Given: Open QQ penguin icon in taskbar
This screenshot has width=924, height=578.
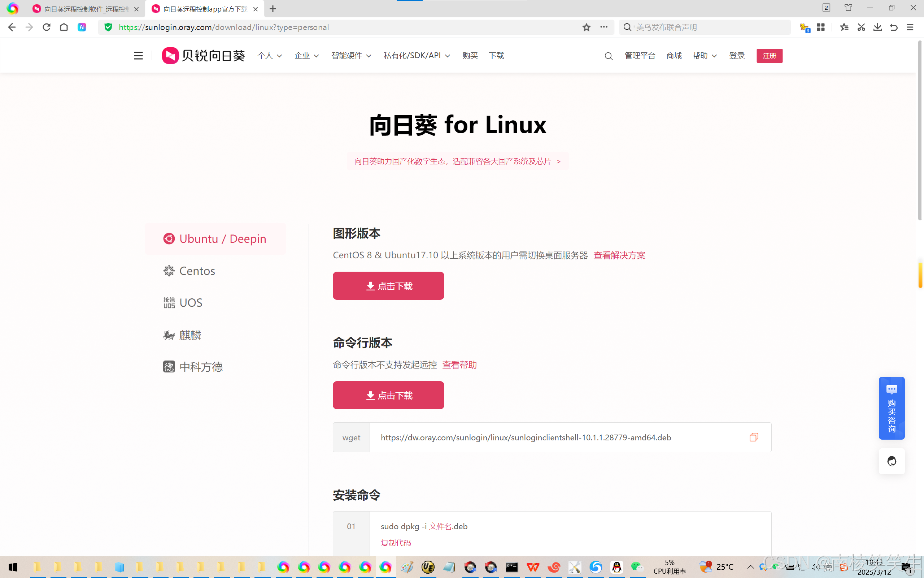Looking at the screenshot, I should 616,567.
